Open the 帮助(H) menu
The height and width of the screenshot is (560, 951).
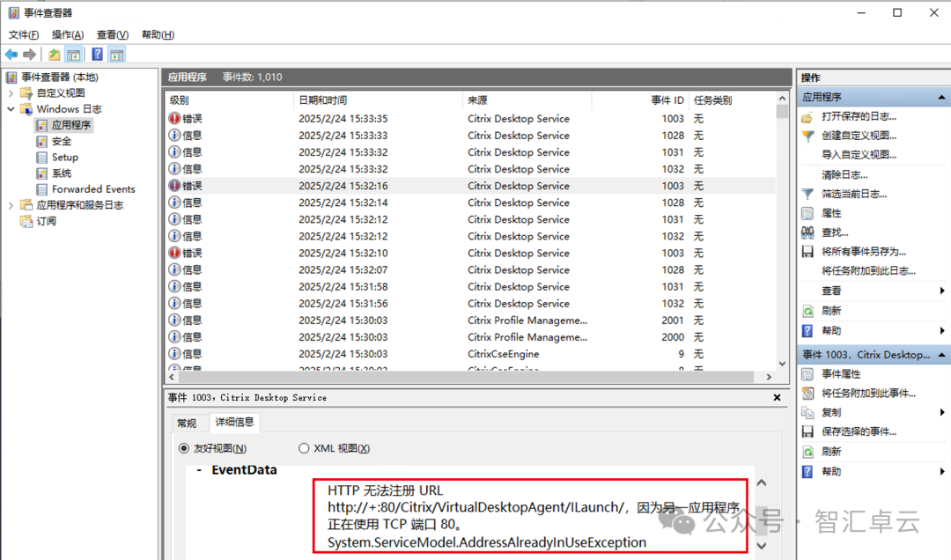tap(158, 34)
